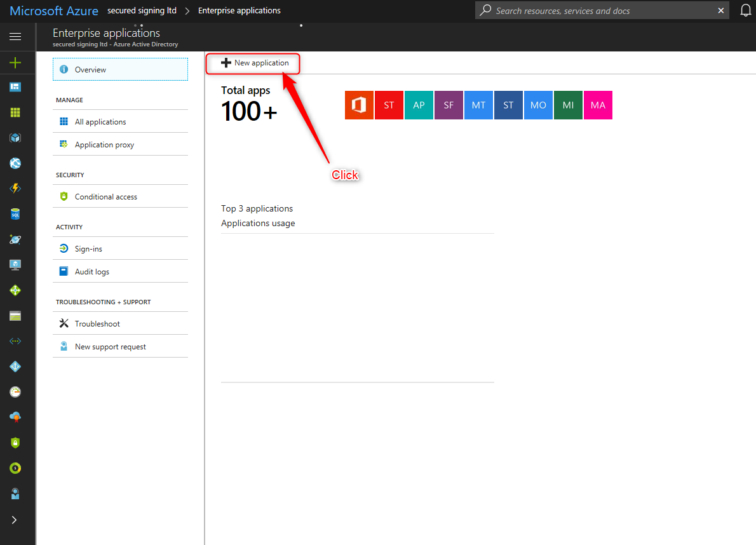This screenshot has height=545, width=756.
Task: Select Overview in the side menu
Action: pyautogui.click(x=120, y=70)
